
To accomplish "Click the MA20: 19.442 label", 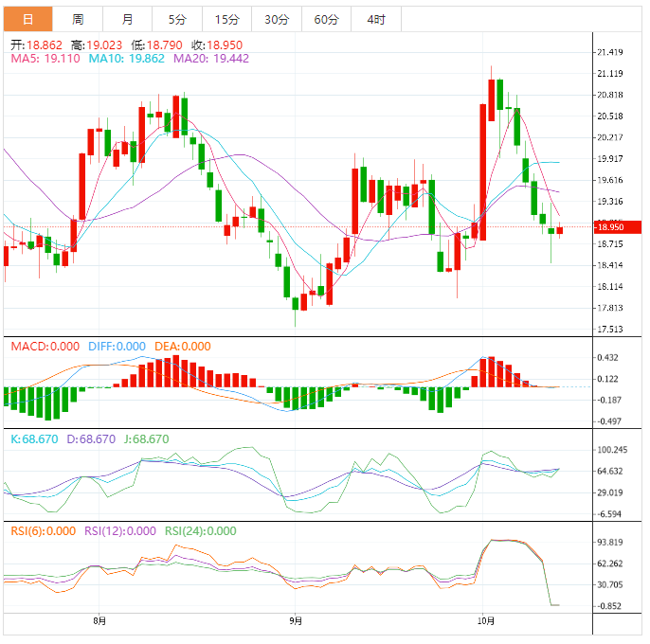I will click(x=211, y=59).
